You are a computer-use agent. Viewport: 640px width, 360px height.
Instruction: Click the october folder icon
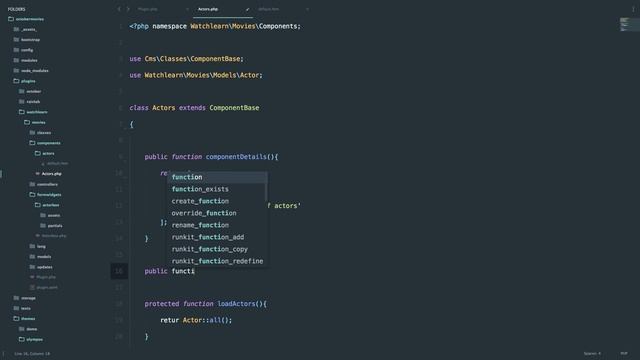tap(22, 91)
